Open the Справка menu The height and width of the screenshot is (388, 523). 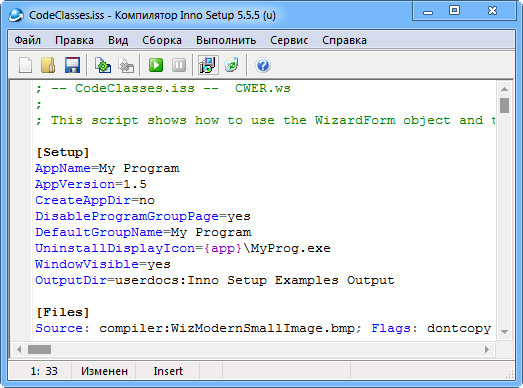[345, 40]
